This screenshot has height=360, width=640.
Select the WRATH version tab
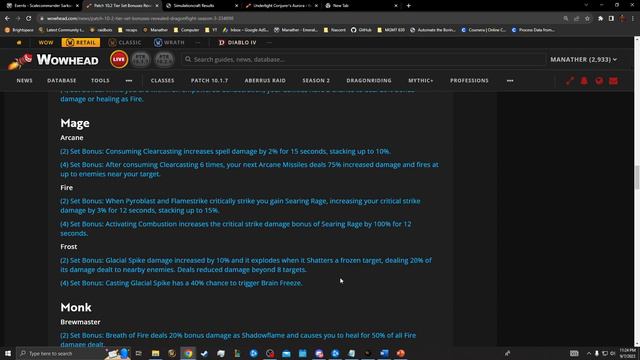coord(169,42)
